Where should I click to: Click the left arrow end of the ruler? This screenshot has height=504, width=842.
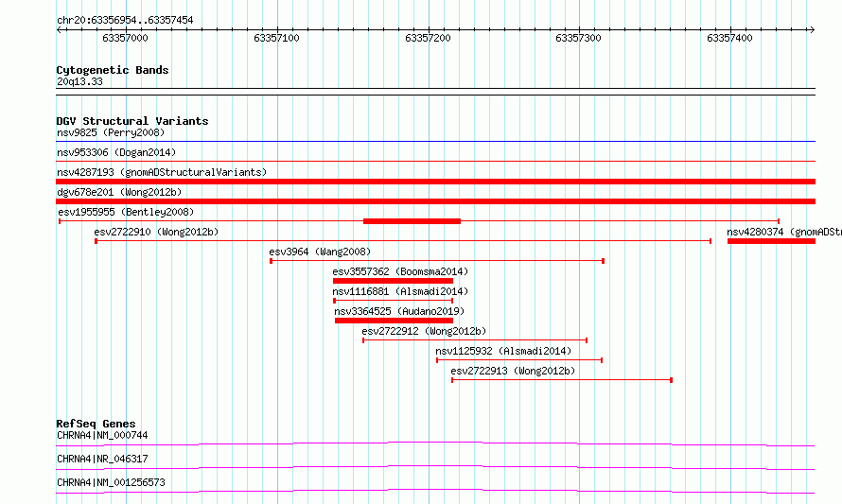coord(60,29)
